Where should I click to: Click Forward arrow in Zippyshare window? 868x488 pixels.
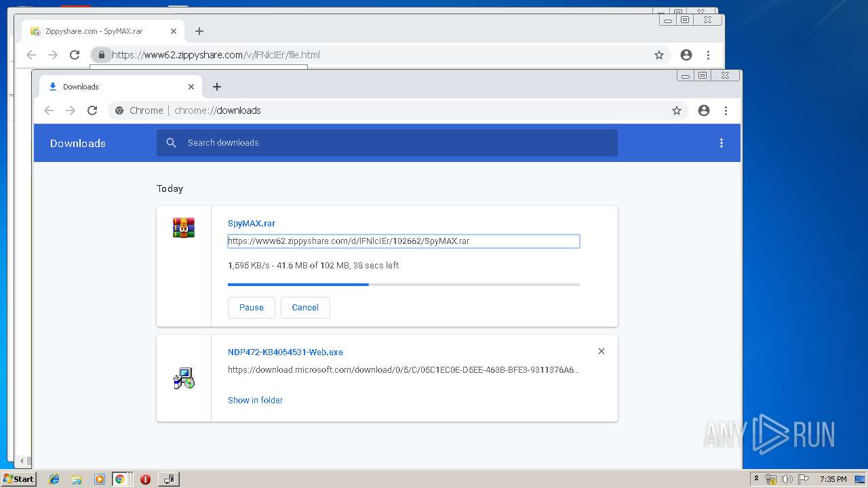(53, 55)
